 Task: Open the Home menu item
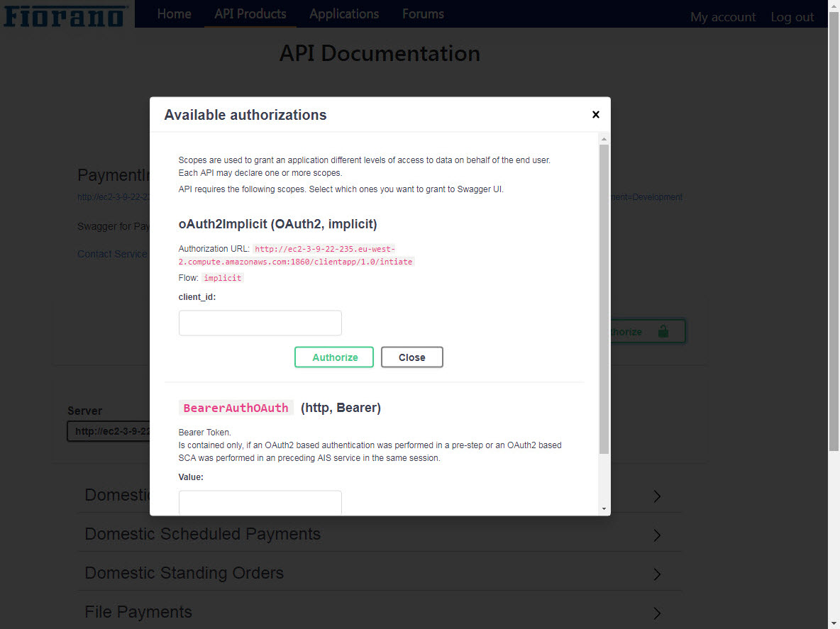click(x=174, y=14)
